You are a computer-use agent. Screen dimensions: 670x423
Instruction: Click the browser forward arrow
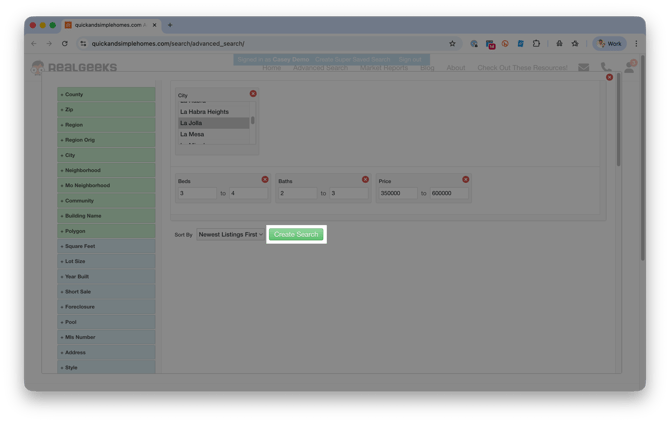pyautogui.click(x=49, y=44)
